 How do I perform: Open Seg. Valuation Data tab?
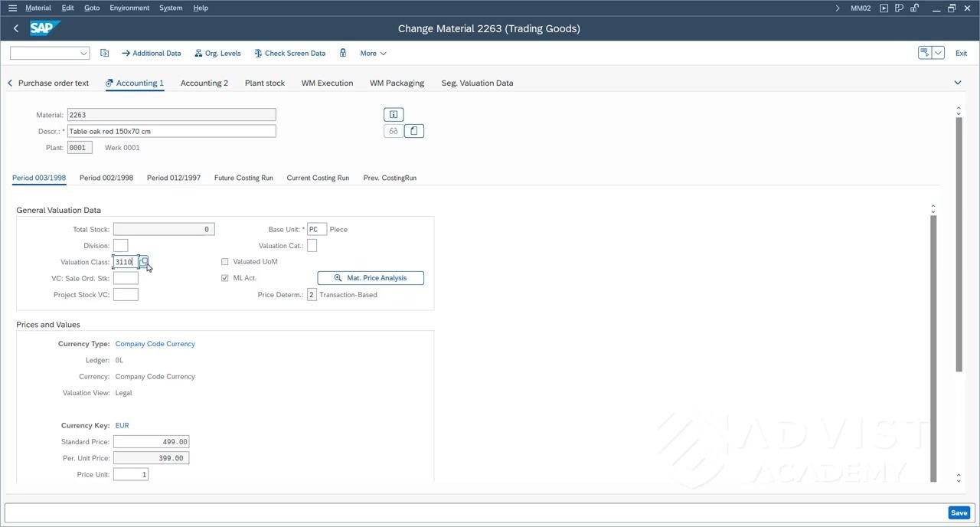pyautogui.click(x=477, y=83)
